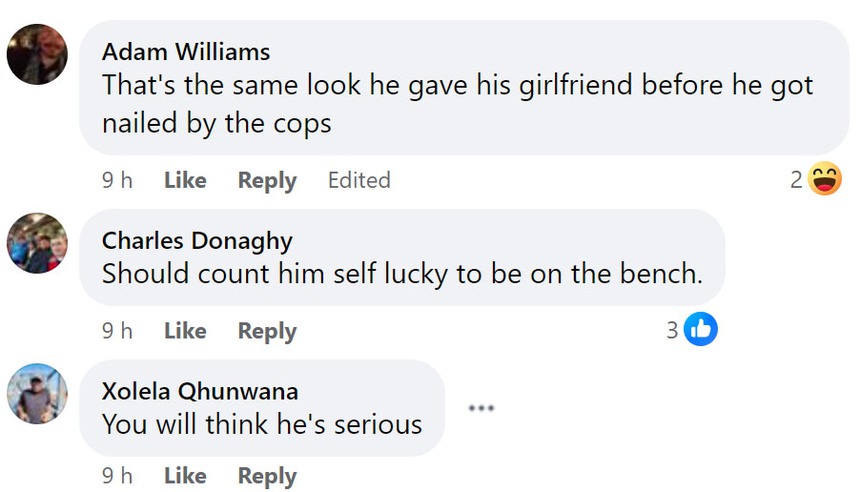
Task: Reply to Xolela Qhunwana's comment
Action: tap(267, 476)
